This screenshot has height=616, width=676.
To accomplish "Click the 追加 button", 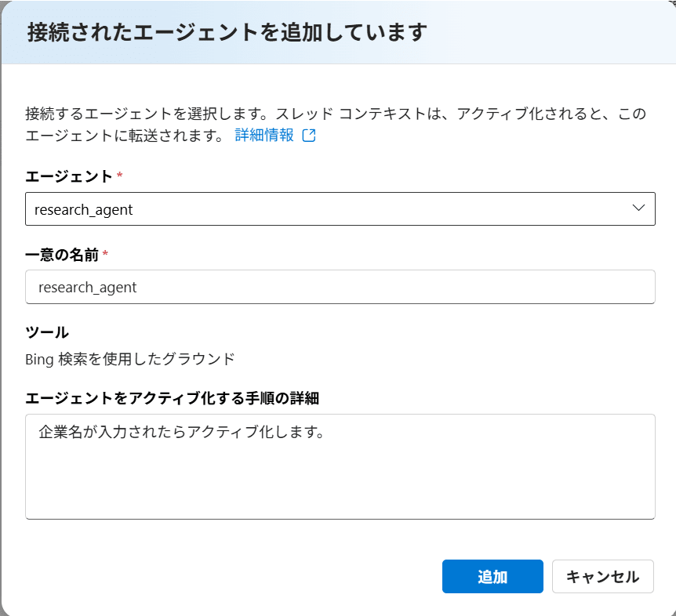I will tap(492, 576).
